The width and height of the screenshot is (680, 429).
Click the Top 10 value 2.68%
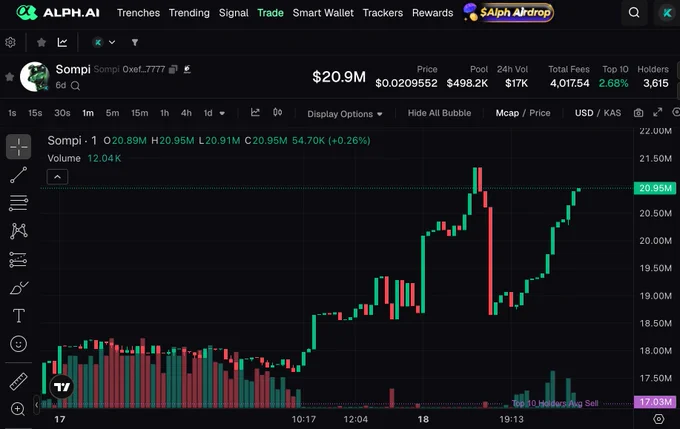pyautogui.click(x=613, y=83)
